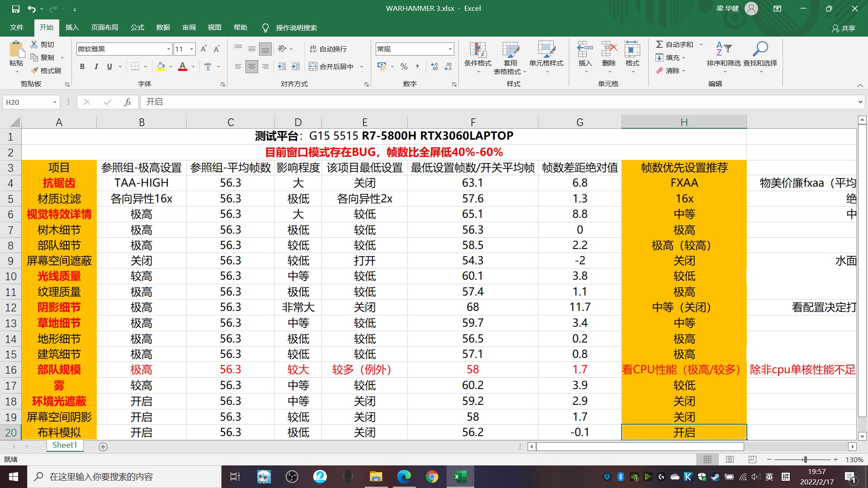
Task: Open the File (文件) tab
Action: coord(17,28)
